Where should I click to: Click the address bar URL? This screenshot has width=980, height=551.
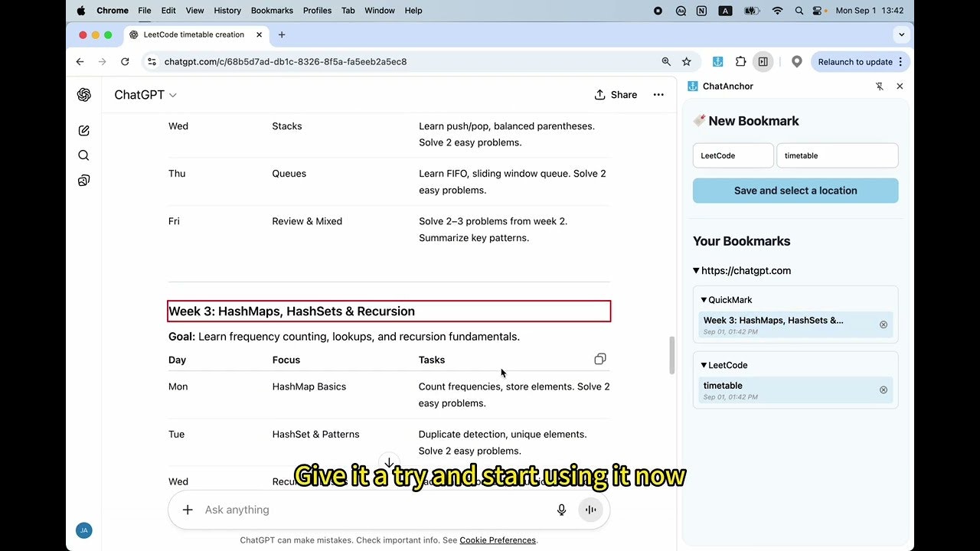[286, 62]
